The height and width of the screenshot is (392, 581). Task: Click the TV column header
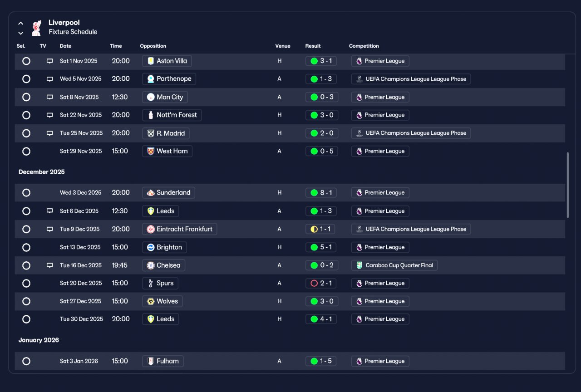coord(43,46)
